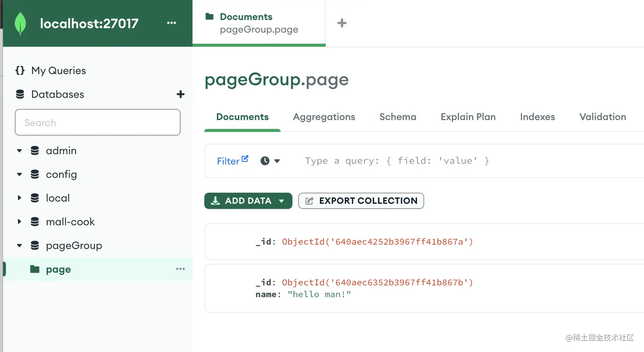
Task: Open the query history dropdown caret
Action: [x=277, y=161]
